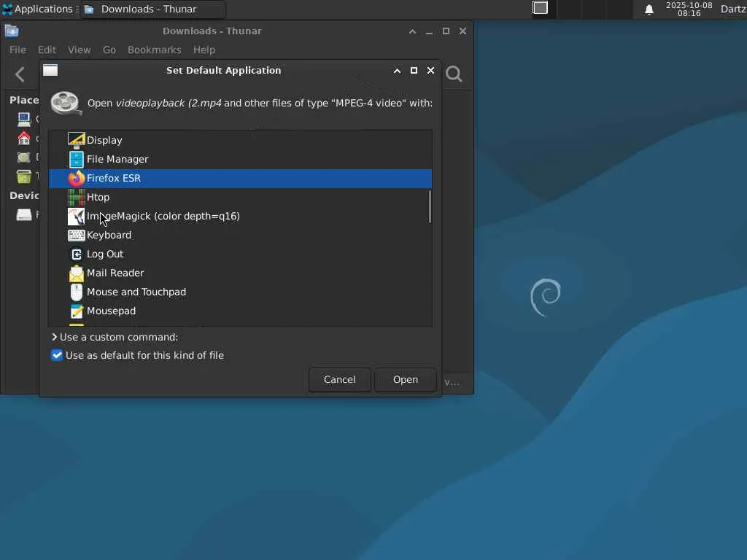Screen dimensions: 747x560
Task: Select the Keyboard icon entry
Action: pos(76,236)
